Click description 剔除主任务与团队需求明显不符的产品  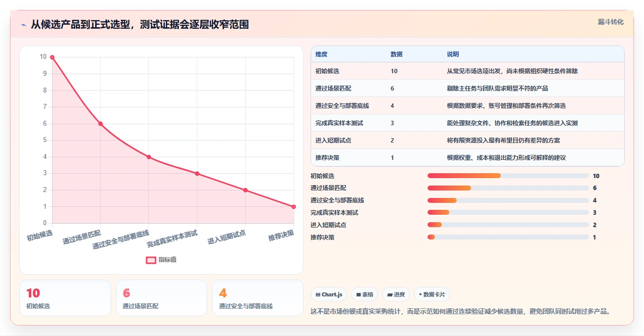pyautogui.click(x=497, y=89)
